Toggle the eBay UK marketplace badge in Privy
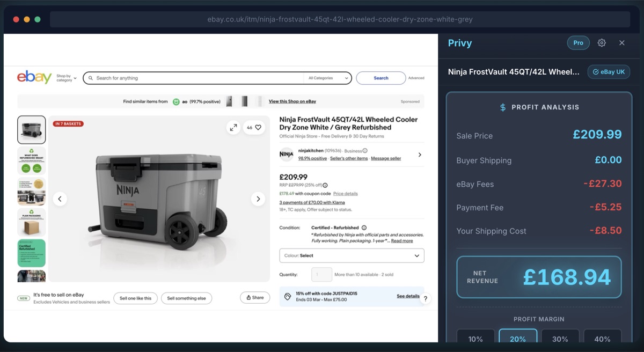644x352 pixels. coord(609,71)
